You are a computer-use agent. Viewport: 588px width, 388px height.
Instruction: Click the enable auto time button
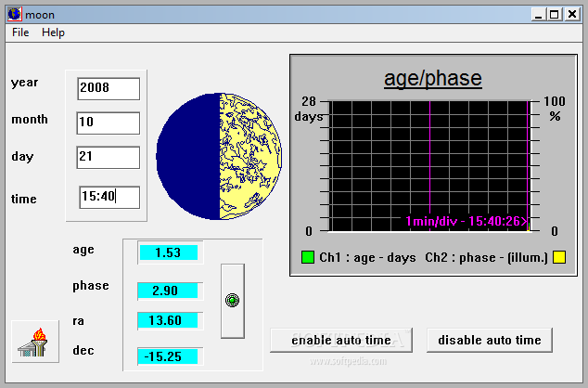(341, 340)
